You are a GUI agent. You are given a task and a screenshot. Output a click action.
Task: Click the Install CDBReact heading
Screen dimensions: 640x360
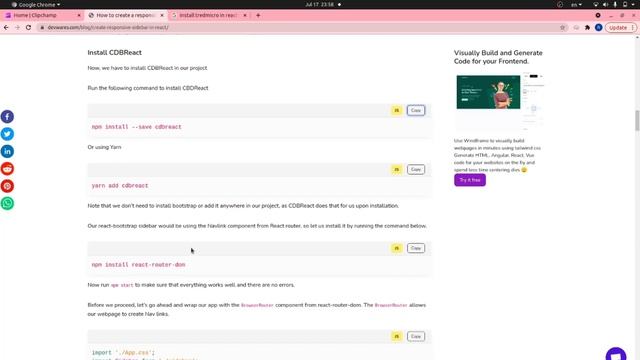point(114,53)
